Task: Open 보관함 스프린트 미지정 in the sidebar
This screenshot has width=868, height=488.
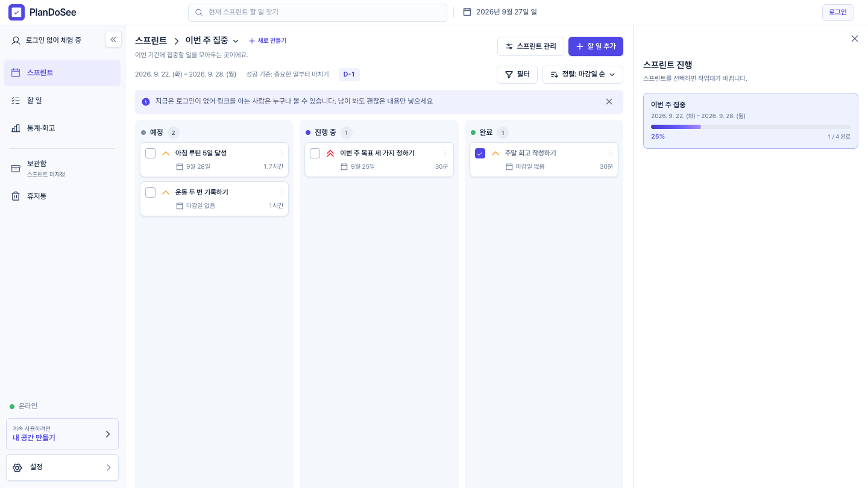Action: click(62, 168)
